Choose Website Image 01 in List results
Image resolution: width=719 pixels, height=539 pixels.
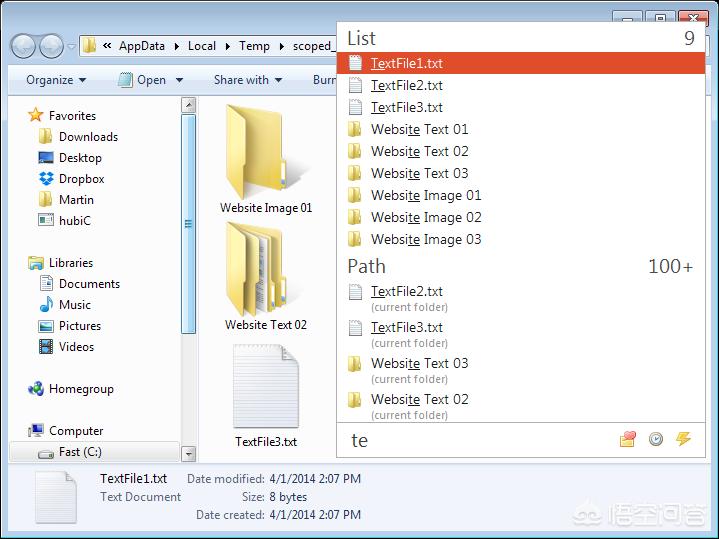pos(521,195)
